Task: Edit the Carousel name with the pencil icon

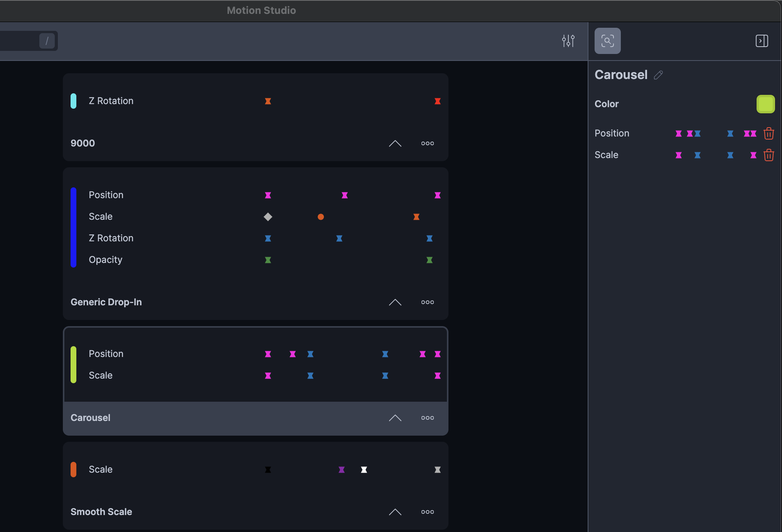Action: [x=658, y=75]
